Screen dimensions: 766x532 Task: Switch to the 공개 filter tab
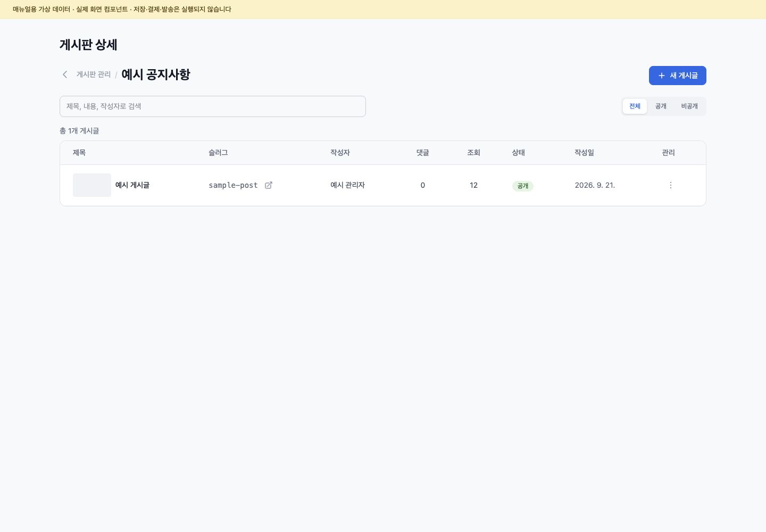click(x=661, y=106)
